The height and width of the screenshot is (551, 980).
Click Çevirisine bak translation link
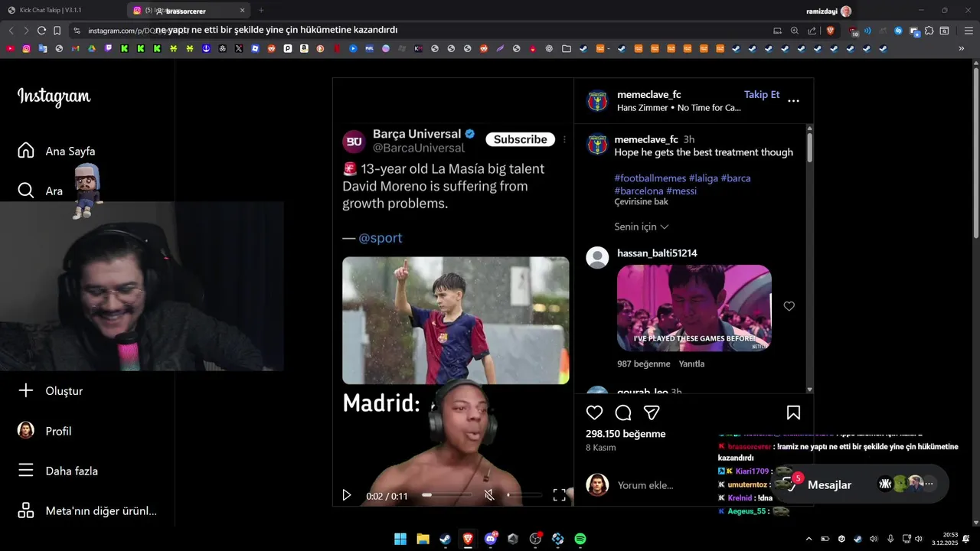pos(642,202)
